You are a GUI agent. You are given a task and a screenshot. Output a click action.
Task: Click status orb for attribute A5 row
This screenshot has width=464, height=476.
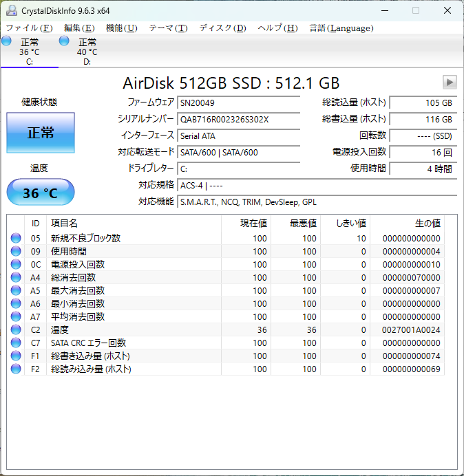(x=16, y=290)
